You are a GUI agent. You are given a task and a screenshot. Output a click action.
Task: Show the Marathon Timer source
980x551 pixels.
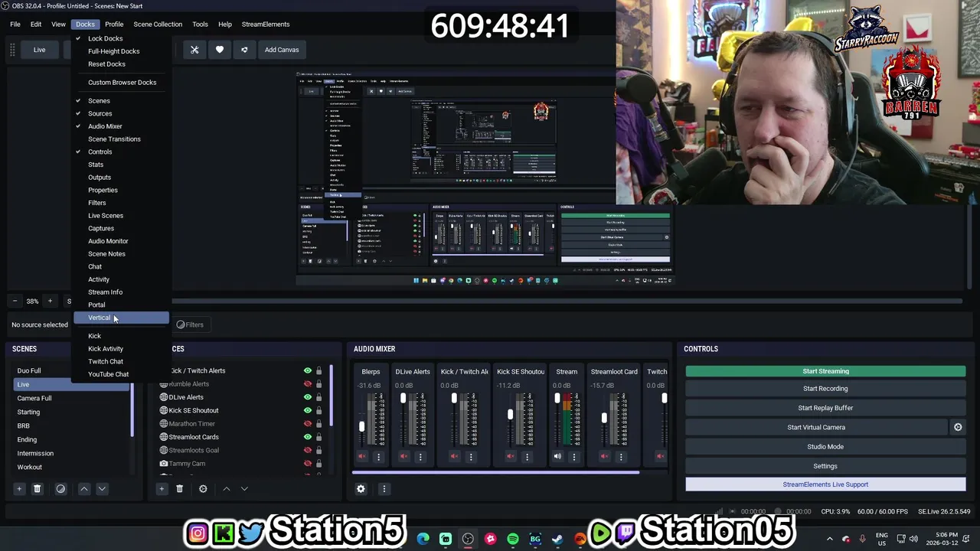pyautogui.click(x=308, y=424)
